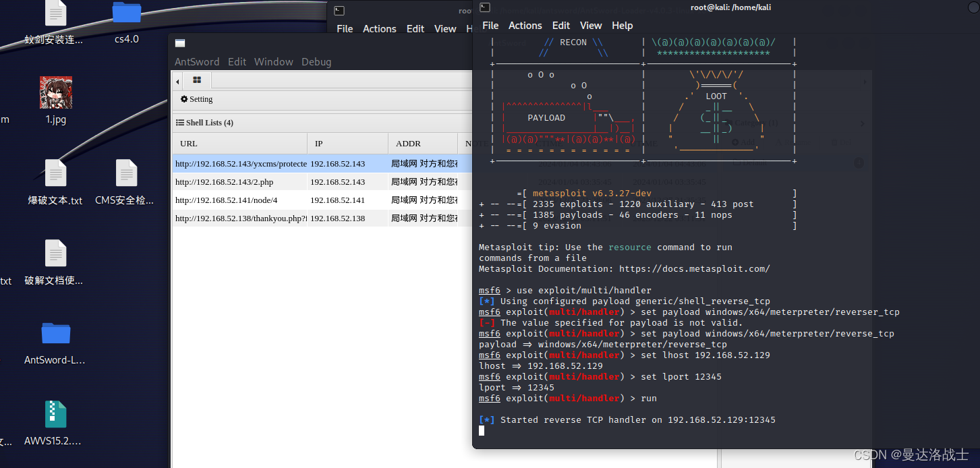Open Help menu in front terminal
The width and height of the screenshot is (980, 468).
(623, 25)
